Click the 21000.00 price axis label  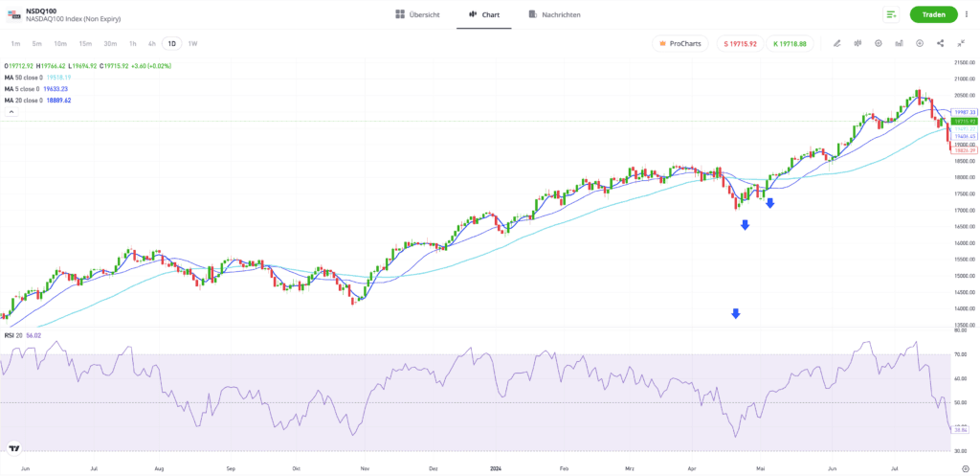click(x=965, y=79)
